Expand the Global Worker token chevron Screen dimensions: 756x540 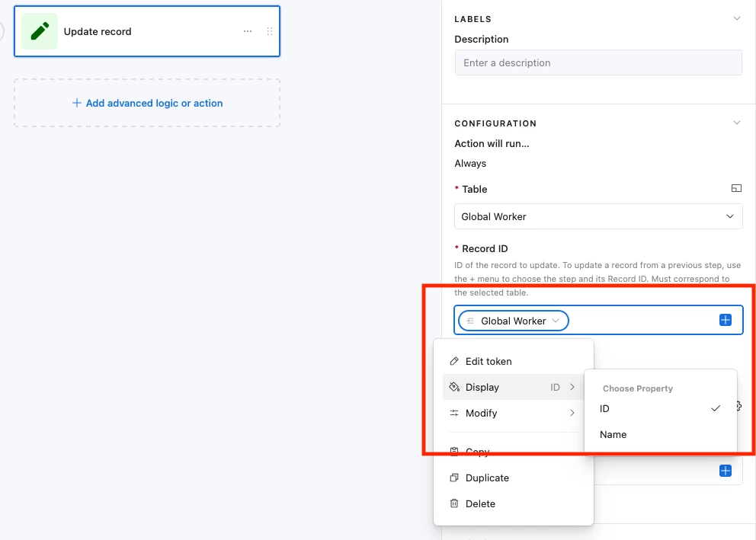pyautogui.click(x=556, y=321)
